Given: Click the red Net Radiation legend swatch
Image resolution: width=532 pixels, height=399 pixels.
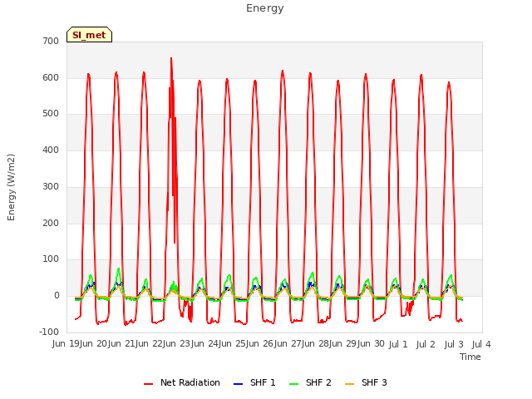Looking at the screenshot, I should tap(148, 384).
